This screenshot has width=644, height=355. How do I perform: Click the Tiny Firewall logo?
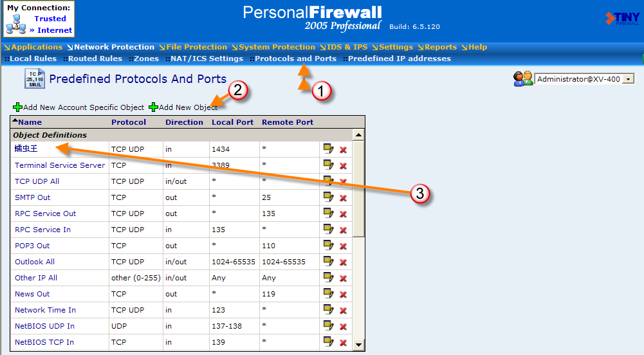tap(622, 19)
